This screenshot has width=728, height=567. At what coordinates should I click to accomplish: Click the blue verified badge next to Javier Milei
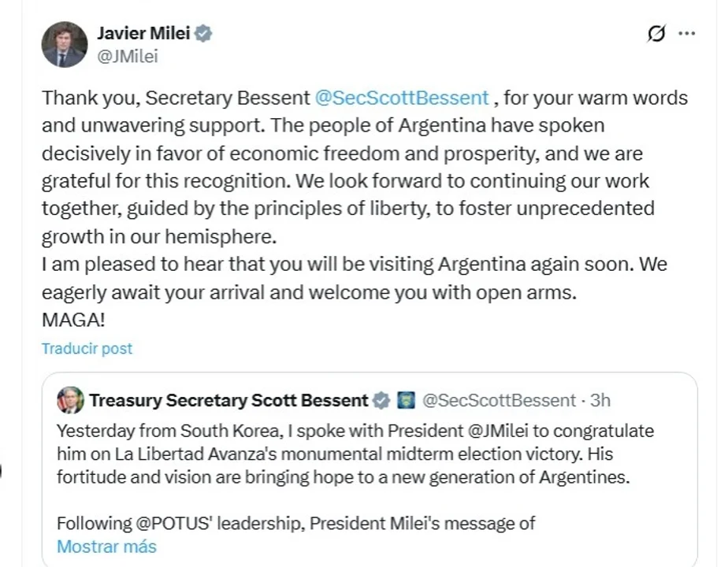pos(204,33)
